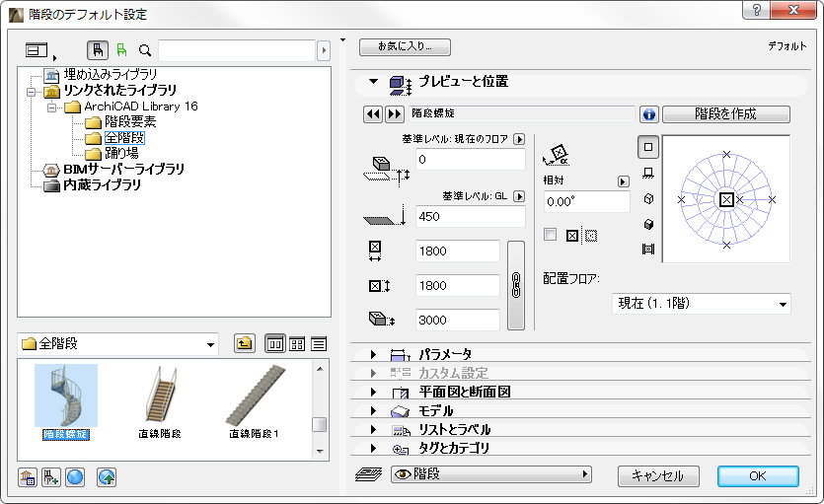Viewport: 824px width, 504px height.
Task: Click the キャンセル button
Action: (658, 476)
